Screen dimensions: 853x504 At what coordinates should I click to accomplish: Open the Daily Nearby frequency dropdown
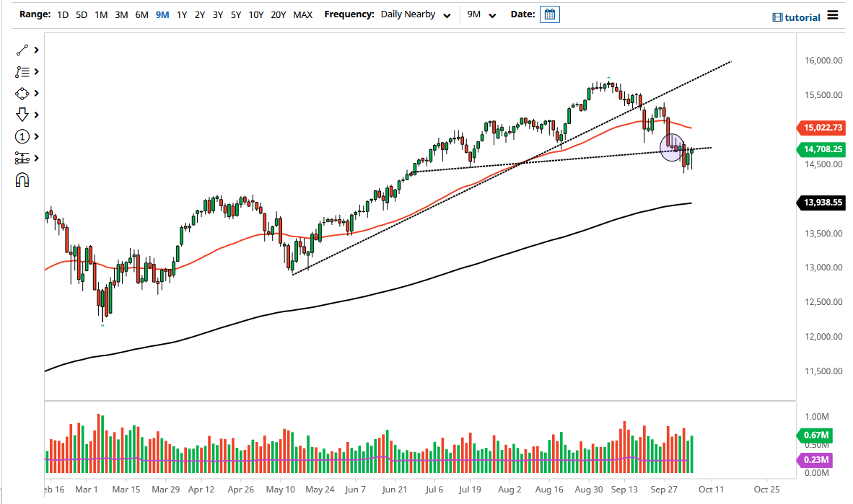(x=415, y=14)
